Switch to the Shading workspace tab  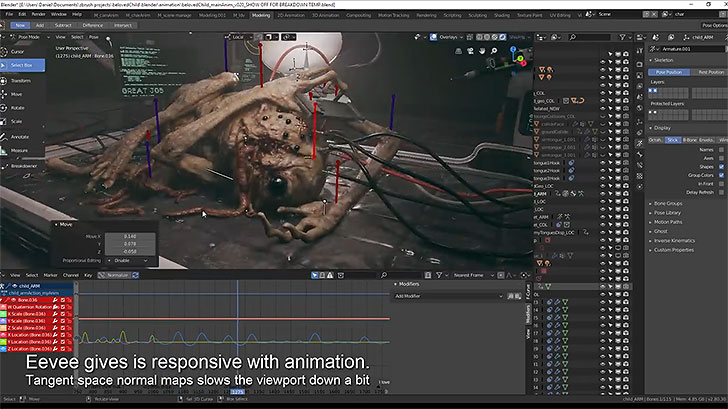pos(502,15)
